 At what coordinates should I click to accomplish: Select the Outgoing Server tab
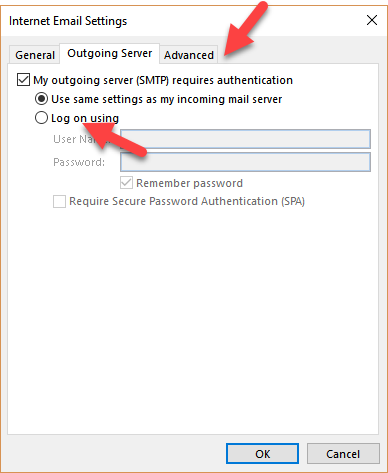tap(110, 53)
